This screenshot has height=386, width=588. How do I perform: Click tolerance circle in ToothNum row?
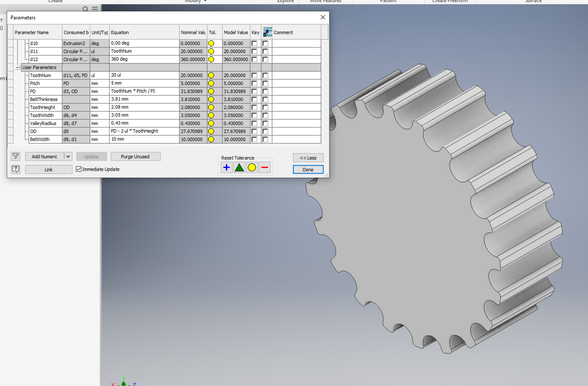click(x=211, y=75)
